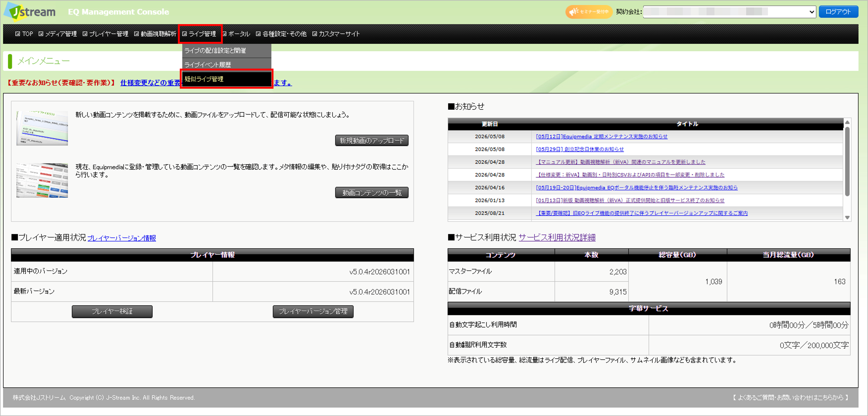
Task: Open the プレイヤーバージョン情報 link
Action: pyautogui.click(x=122, y=238)
